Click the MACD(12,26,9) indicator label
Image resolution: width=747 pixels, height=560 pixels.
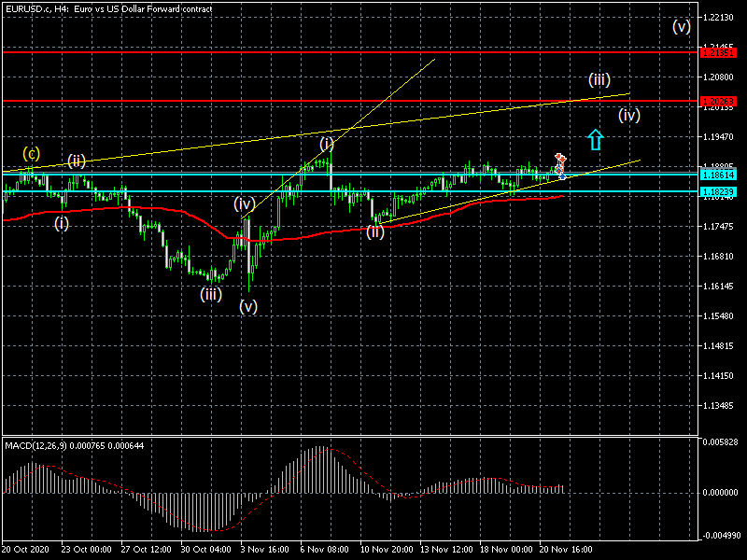(x=45, y=445)
